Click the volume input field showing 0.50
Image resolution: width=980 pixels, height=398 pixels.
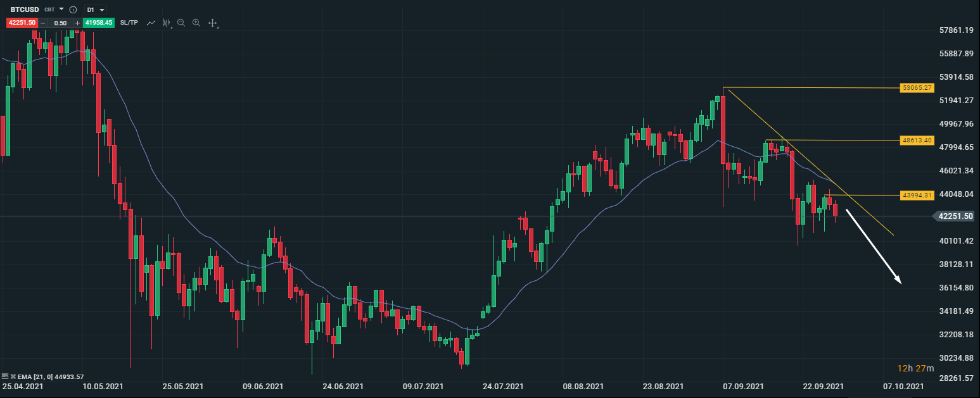pyautogui.click(x=60, y=23)
